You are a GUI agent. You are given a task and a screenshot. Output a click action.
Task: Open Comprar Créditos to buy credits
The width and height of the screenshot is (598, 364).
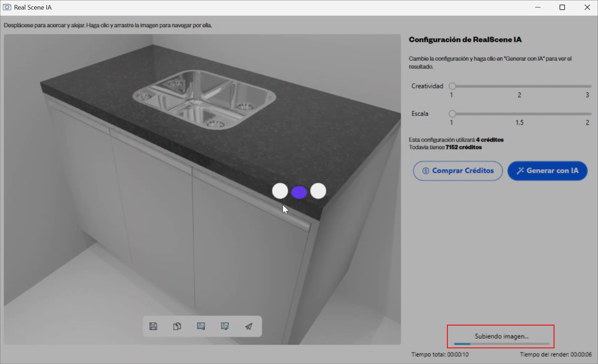tap(458, 171)
